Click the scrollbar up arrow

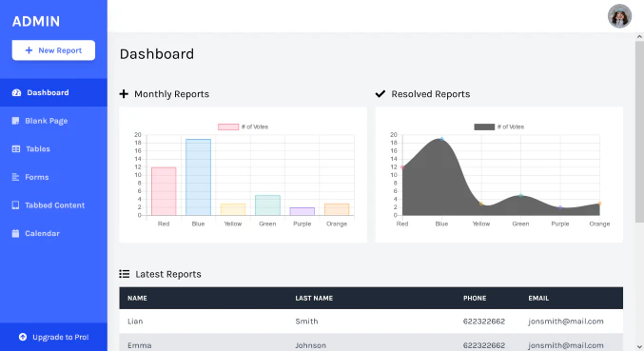(639, 36)
